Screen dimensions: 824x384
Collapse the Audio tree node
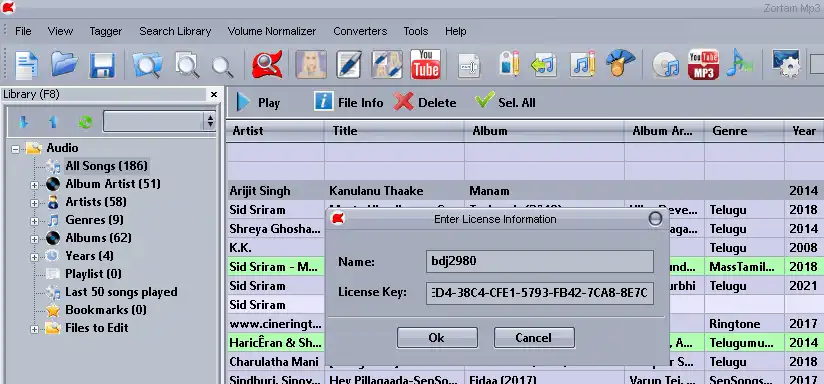coord(15,149)
